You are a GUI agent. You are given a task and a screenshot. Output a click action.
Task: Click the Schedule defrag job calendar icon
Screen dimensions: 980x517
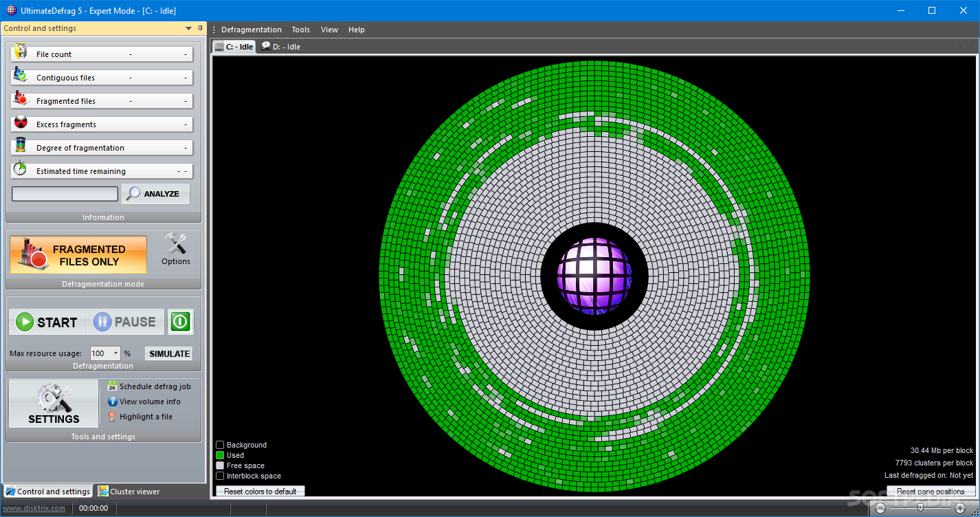(112, 386)
